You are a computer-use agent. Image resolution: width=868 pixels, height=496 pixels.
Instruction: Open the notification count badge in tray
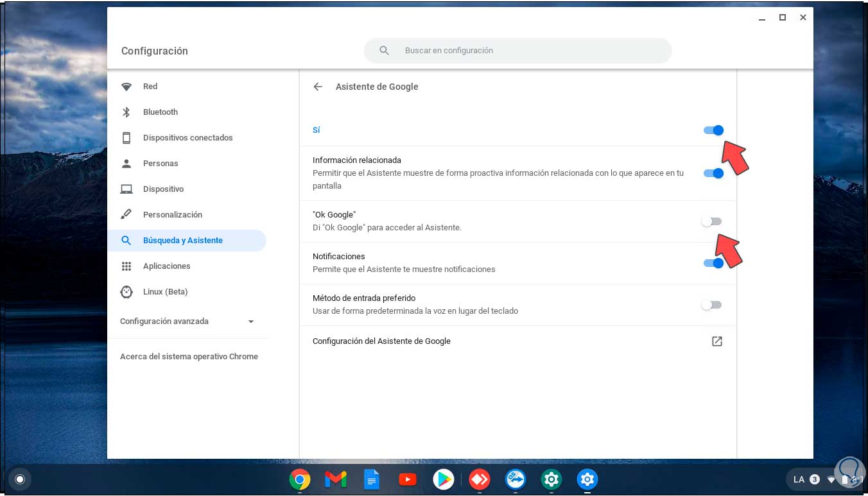pos(815,479)
